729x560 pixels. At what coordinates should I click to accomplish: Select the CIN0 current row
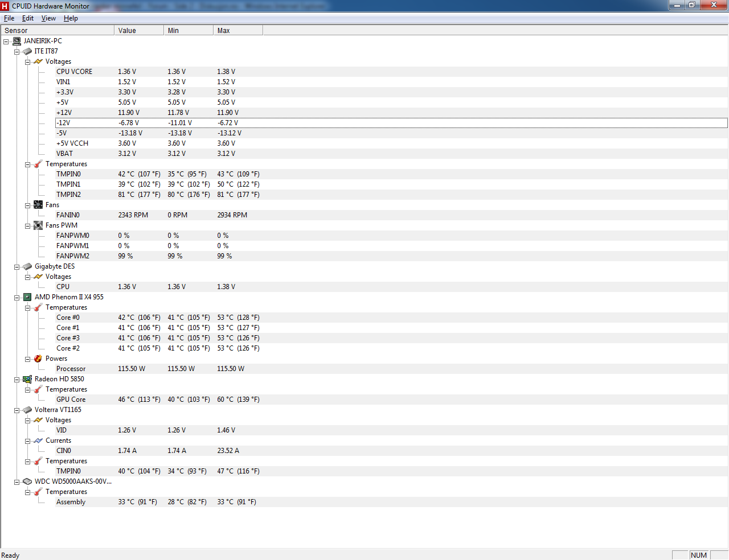pos(391,451)
